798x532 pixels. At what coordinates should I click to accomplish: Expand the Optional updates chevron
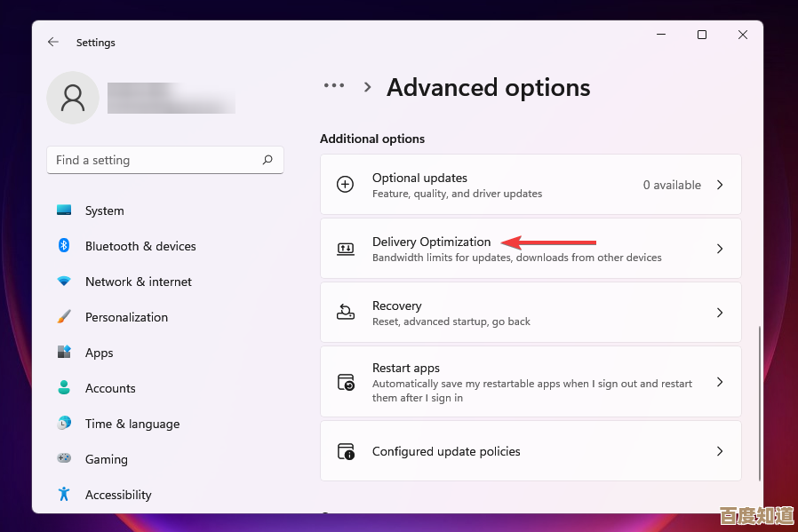720,185
